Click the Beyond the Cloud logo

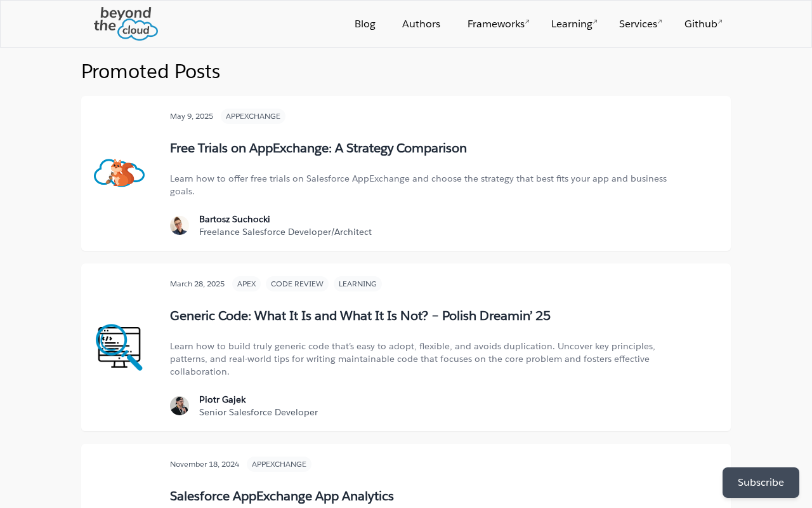[x=126, y=23]
